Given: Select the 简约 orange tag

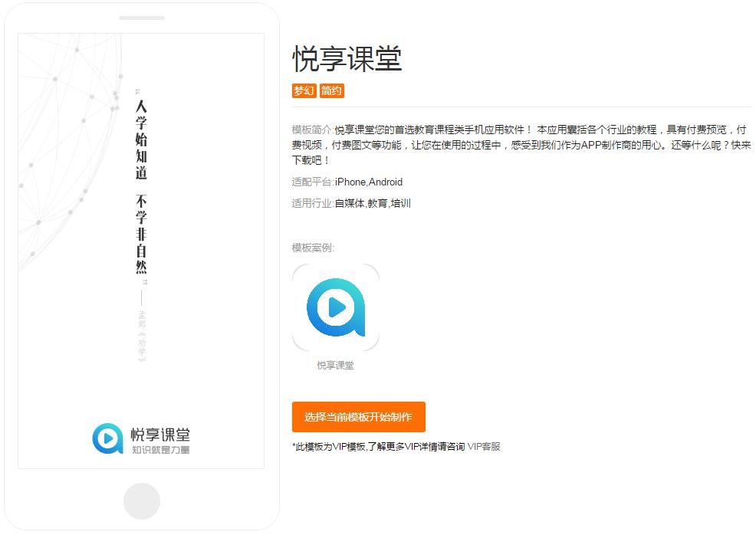Looking at the screenshot, I should coord(332,90).
